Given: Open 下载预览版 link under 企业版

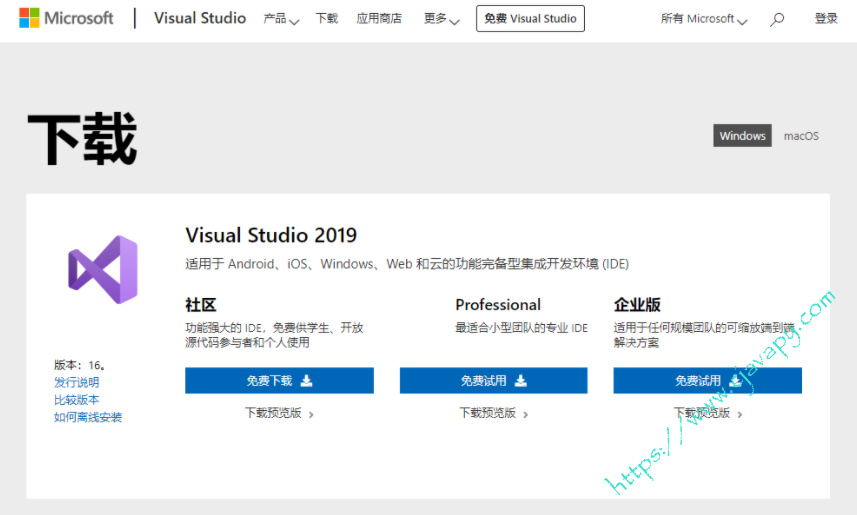Looking at the screenshot, I should coord(708,413).
